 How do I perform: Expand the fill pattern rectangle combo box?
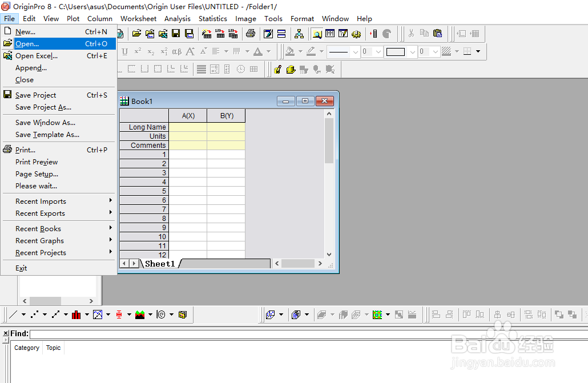tap(413, 52)
